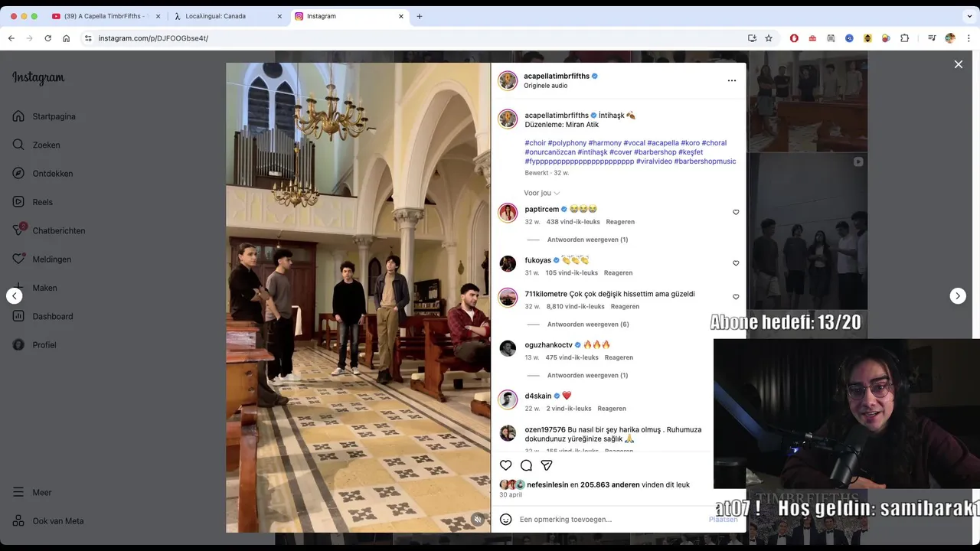The width and height of the screenshot is (980, 551).
Task: Like the 711kilometre comment
Action: click(736, 297)
